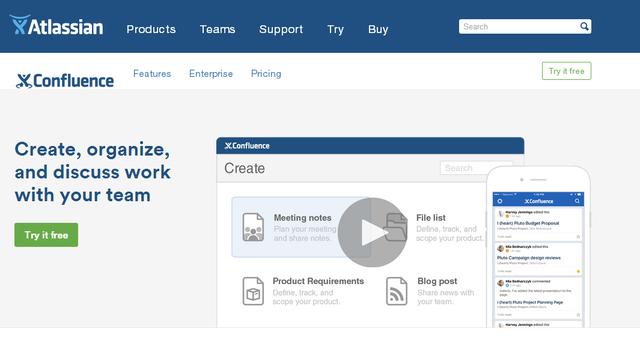Open the Support menu
The width and height of the screenshot is (640, 364).
pyautogui.click(x=281, y=29)
